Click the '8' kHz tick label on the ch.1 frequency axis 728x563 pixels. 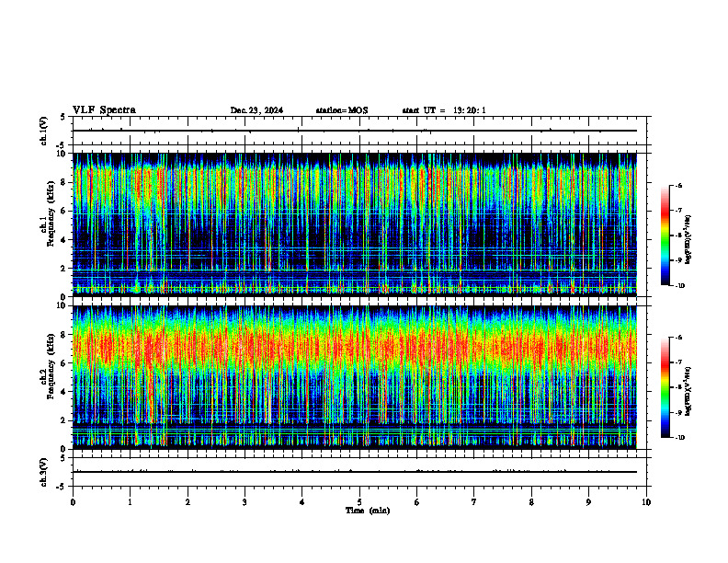click(x=64, y=182)
